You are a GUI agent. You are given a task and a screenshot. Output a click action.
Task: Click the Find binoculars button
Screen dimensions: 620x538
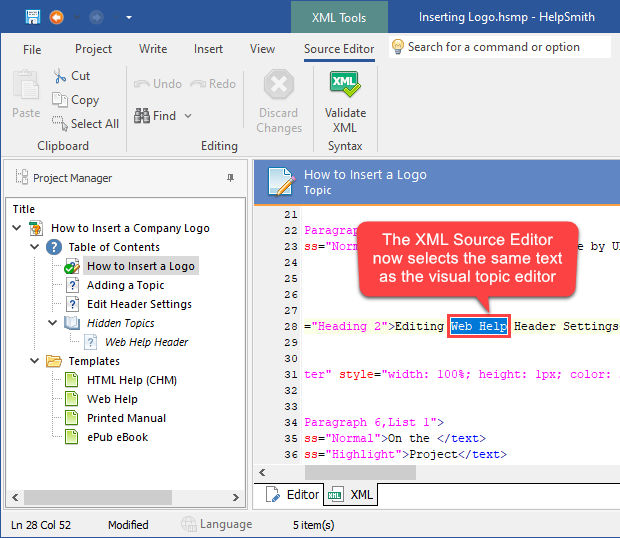155,116
